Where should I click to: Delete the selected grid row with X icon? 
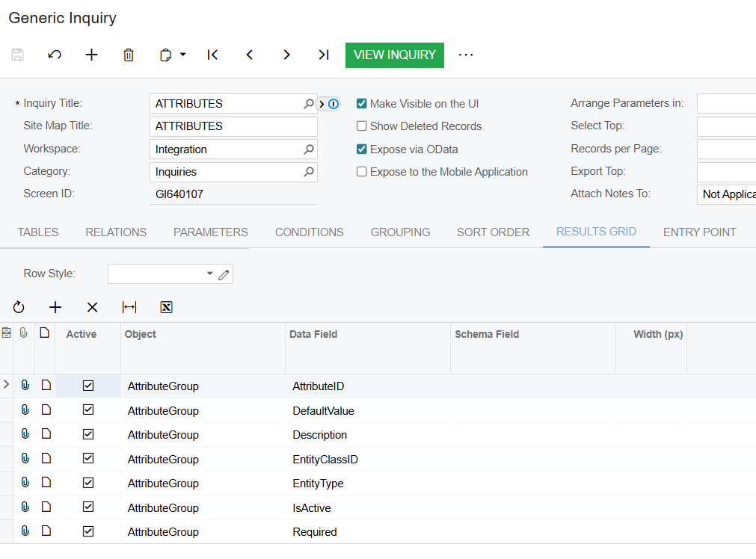click(x=92, y=307)
